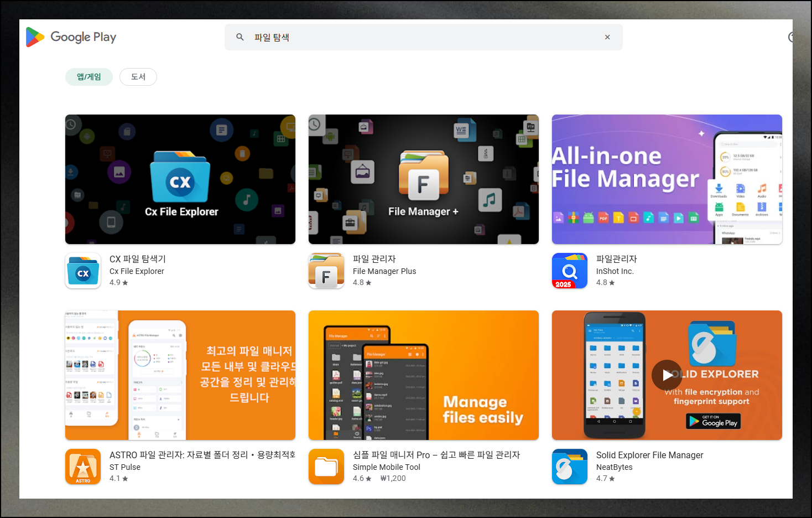Click the File Manager Plus developer name
This screenshot has width=812, height=518.
(x=384, y=271)
